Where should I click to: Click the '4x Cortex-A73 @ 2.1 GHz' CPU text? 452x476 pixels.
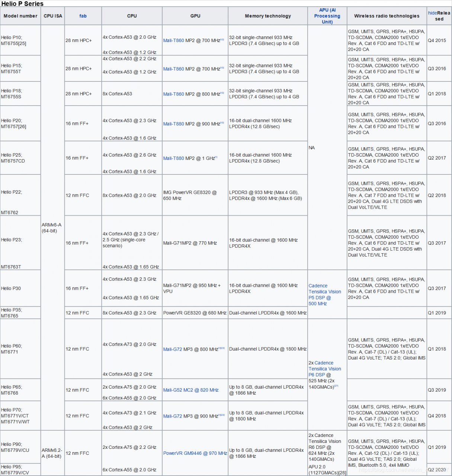129,413
